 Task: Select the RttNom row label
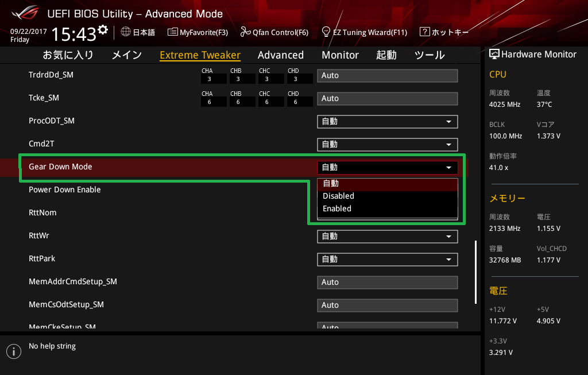point(42,212)
